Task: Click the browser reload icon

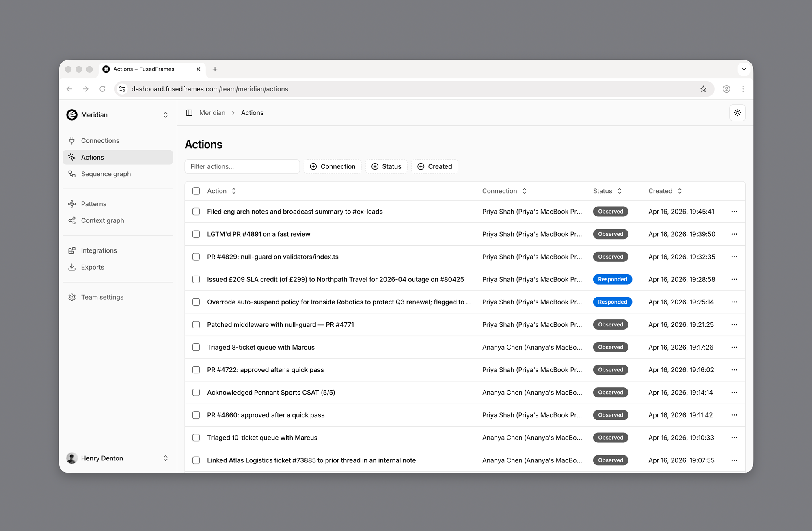Action: coord(102,89)
